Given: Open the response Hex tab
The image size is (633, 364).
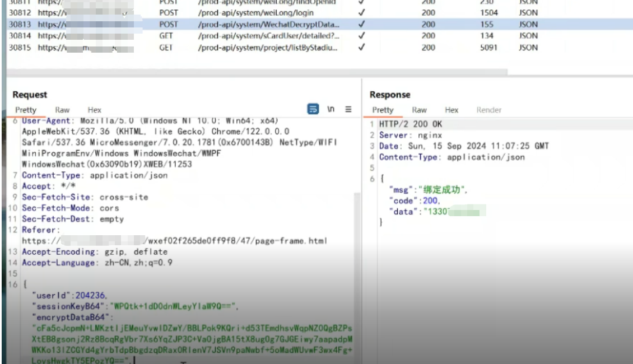Looking at the screenshot, I should 452,110.
